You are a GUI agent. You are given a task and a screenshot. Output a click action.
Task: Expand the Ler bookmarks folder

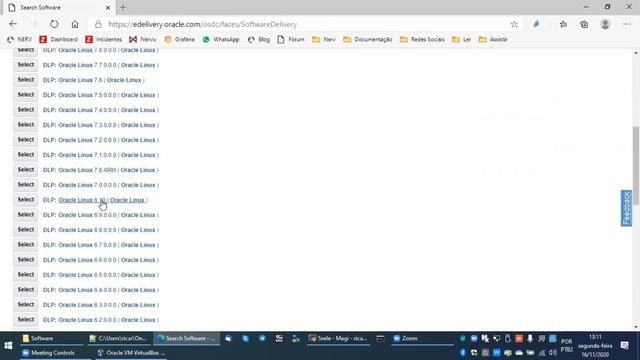click(462, 40)
